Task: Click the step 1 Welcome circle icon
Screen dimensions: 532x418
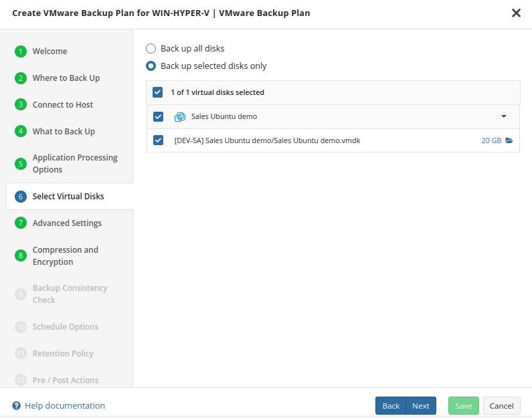Action: (x=21, y=51)
